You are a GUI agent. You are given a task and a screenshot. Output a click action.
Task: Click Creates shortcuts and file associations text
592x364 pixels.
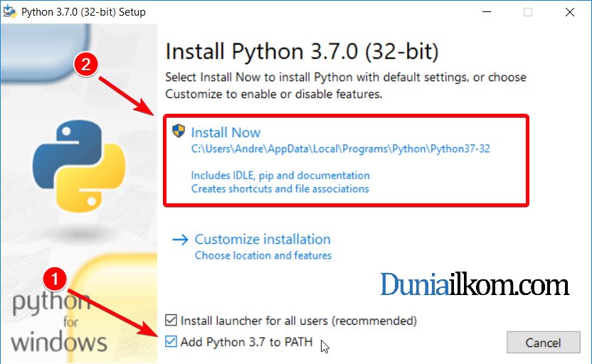pyautogui.click(x=280, y=188)
